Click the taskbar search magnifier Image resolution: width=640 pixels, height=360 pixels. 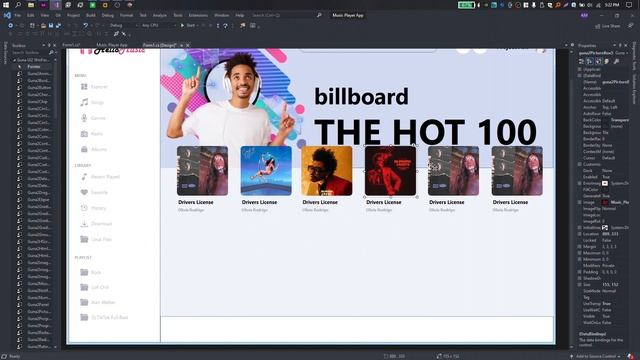coord(18,5)
